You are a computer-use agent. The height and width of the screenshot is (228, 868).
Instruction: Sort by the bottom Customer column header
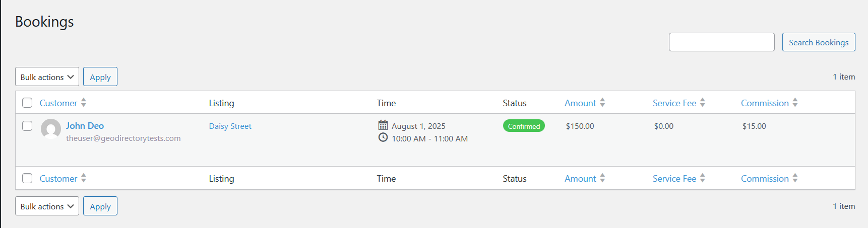point(58,179)
